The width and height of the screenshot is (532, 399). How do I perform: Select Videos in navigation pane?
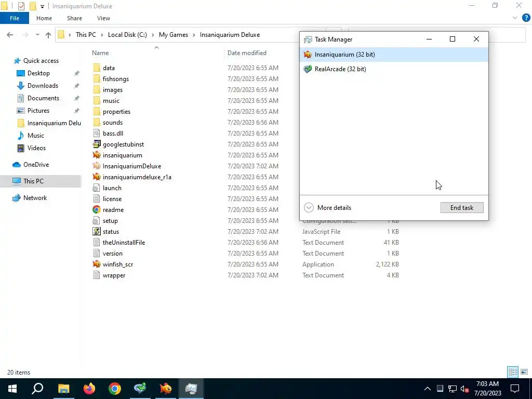[36, 148]
